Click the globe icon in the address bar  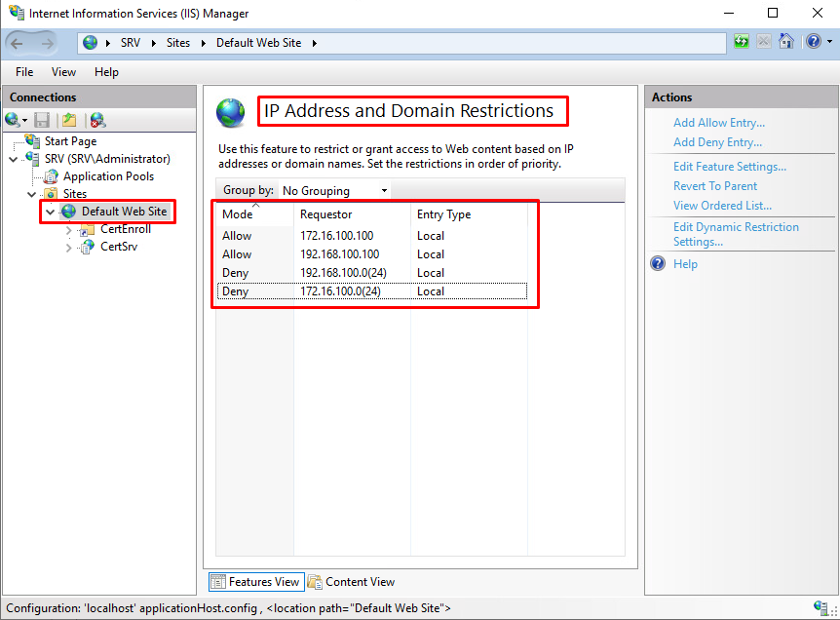coord(90,43)
